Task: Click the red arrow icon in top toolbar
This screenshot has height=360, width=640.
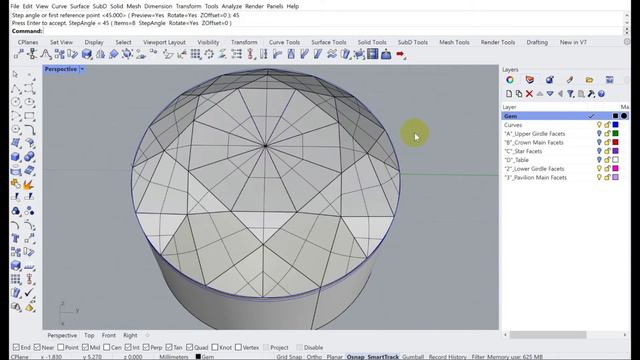Action: point(400,54)
